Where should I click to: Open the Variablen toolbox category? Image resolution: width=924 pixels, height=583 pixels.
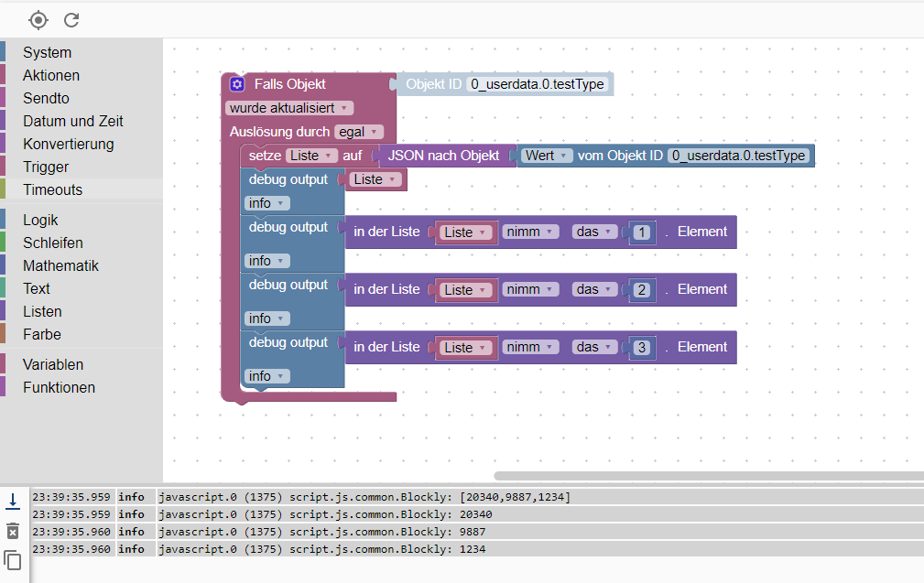pos(53,364)
